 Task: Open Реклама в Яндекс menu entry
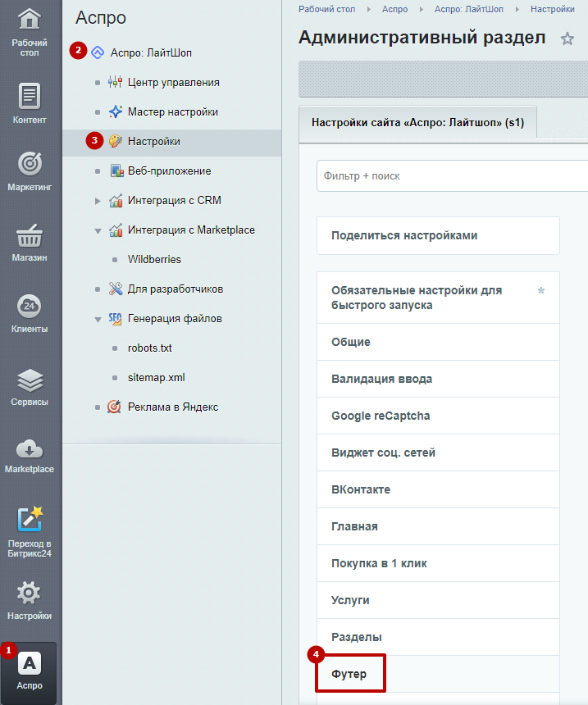[173, 407]
